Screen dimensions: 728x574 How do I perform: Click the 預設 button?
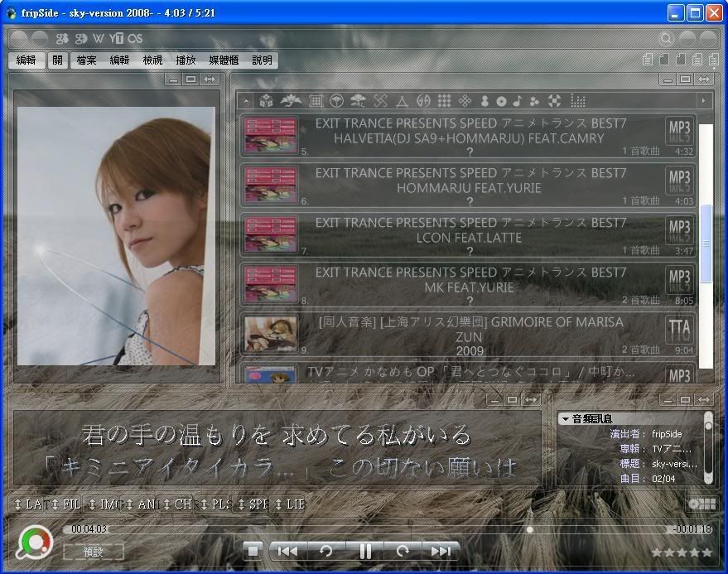[94, 552]
